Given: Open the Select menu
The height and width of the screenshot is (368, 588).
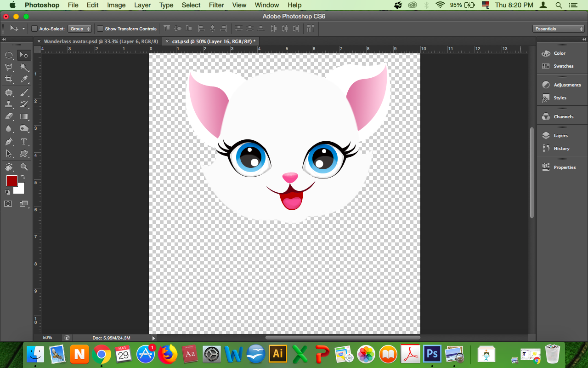Looking at the screenshot, I should 191,5.
